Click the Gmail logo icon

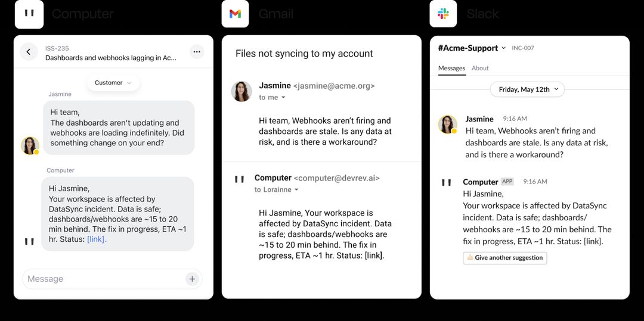point(235,14)
